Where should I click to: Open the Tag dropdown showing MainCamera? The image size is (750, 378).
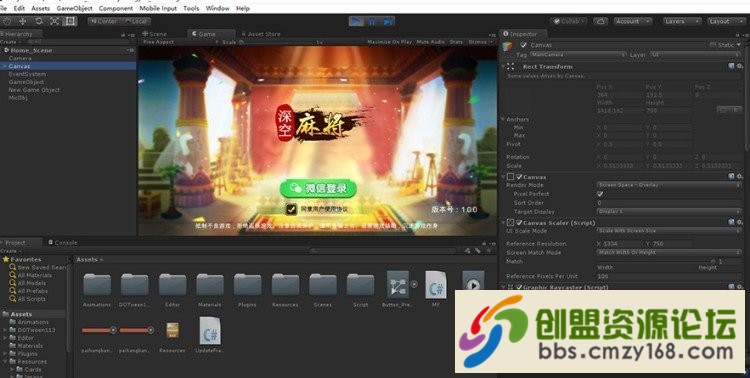577,55
